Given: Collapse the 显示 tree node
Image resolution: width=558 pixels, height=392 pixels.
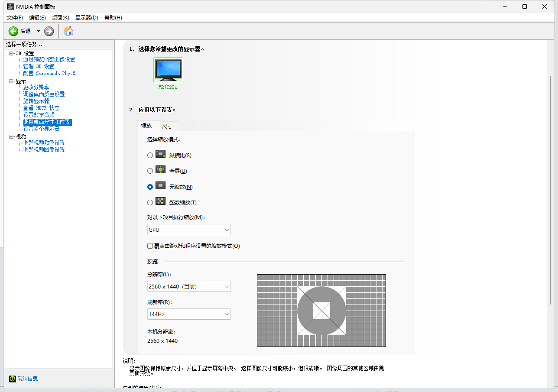Looking at the screenshot, I should (x=11, y=81).
